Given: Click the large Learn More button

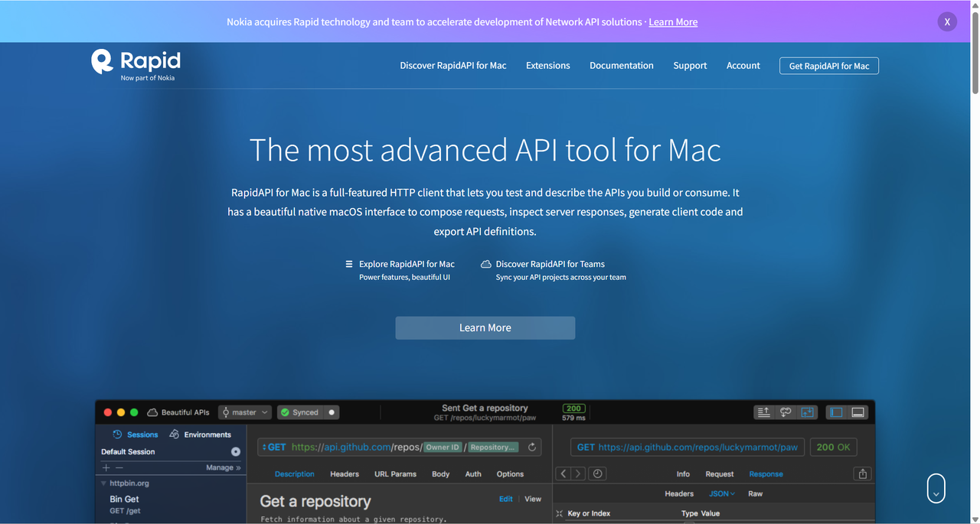Looking at the screenshot, I should tap(485, 327).
